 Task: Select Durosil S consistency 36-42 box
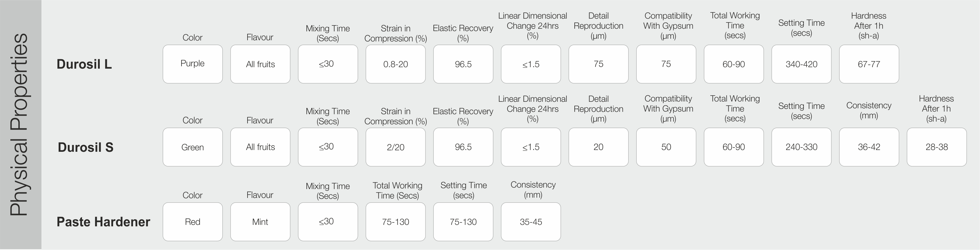pyautogui.click(x=869, y=147)
